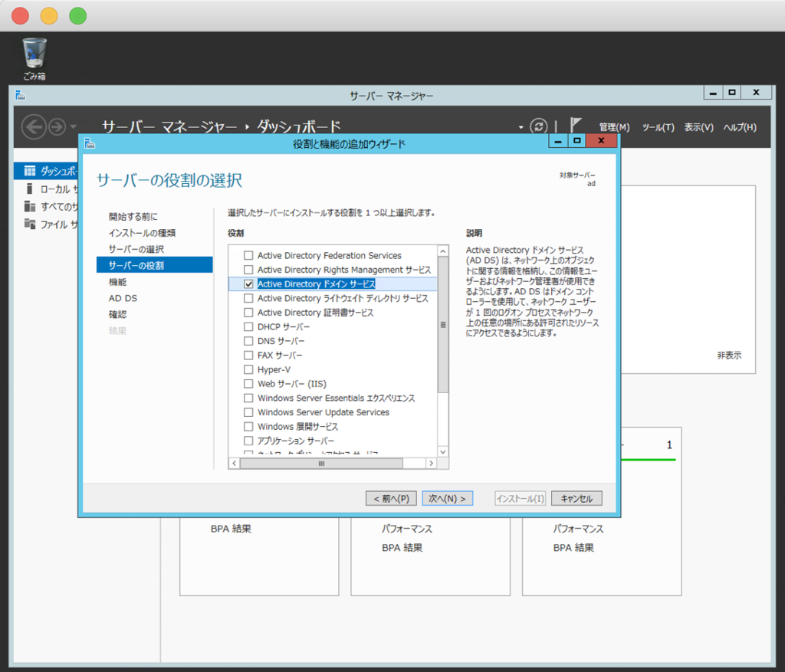Screen dimensions: 785x672
Task: Click roles list scroll-right arrow
Action: 431,464
